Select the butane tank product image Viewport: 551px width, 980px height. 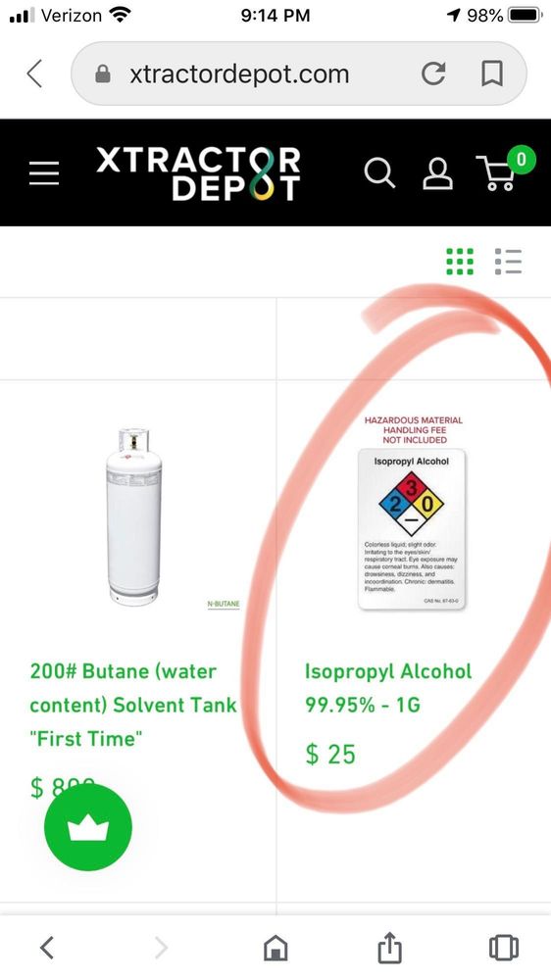(134, 516)
